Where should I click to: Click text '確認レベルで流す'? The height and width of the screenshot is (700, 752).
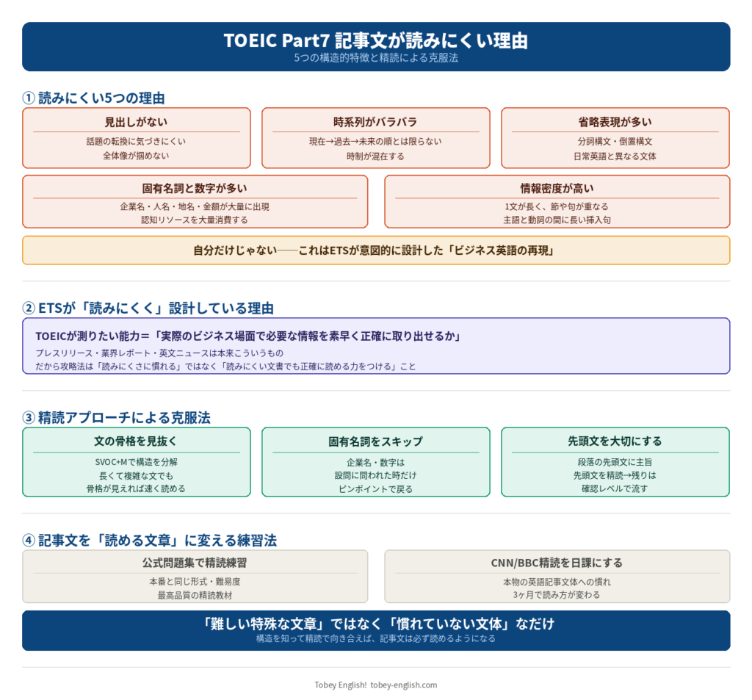[x=615, y=489]
